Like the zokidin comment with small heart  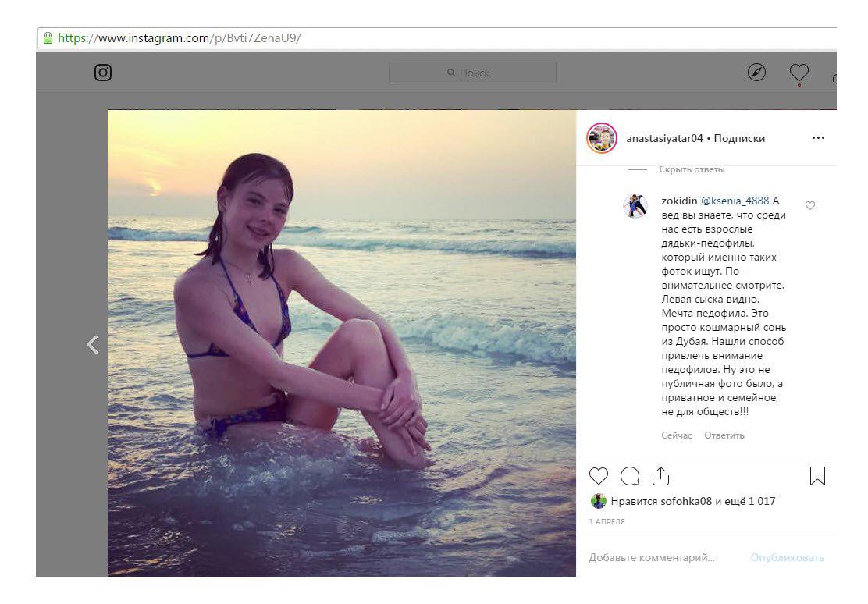(x=810, y=205)
